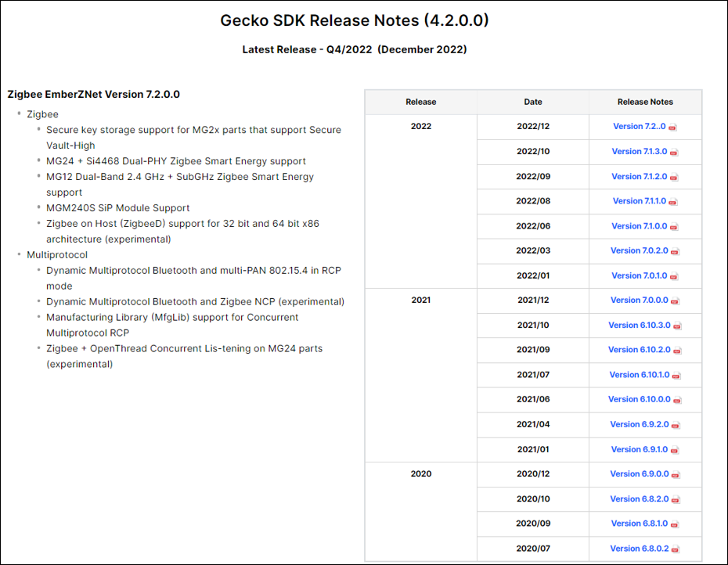Click the PDF icon beside Version 6.10.3.0
Image resolution: width=728 pixels, height=565 pixels.
point(677,326)
